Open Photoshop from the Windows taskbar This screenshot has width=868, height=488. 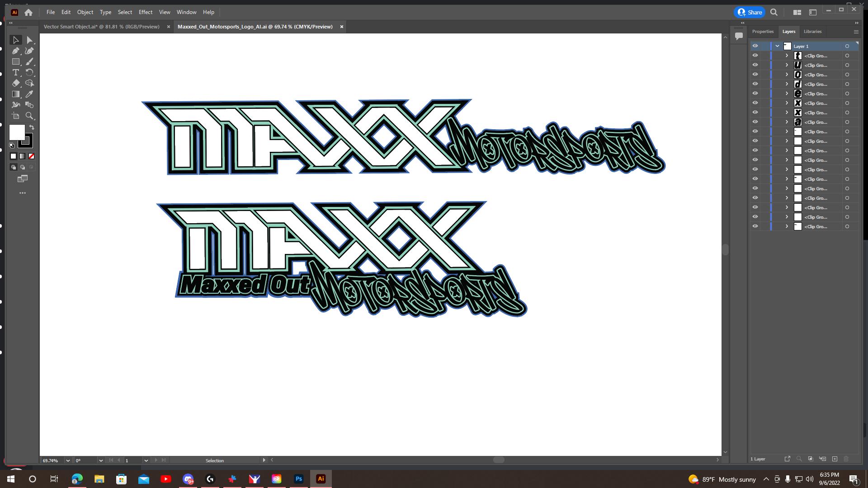click(x=298, y=479)
